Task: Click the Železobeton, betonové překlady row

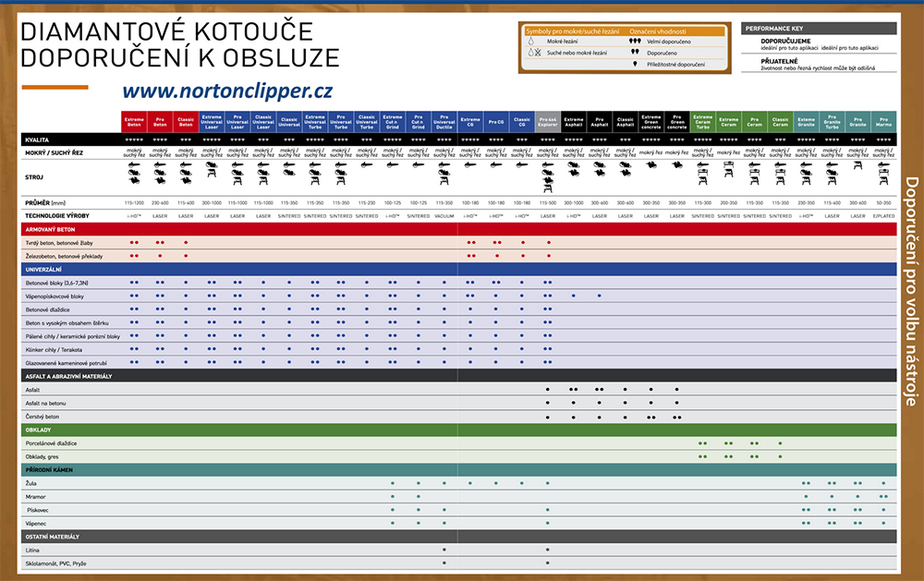Action: click(x=458, y=256)
